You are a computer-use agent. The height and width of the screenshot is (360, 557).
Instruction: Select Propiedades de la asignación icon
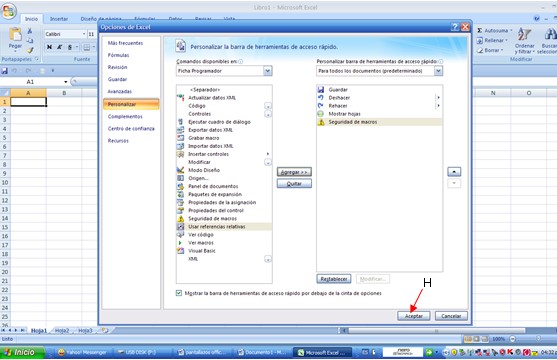(180, 202)
